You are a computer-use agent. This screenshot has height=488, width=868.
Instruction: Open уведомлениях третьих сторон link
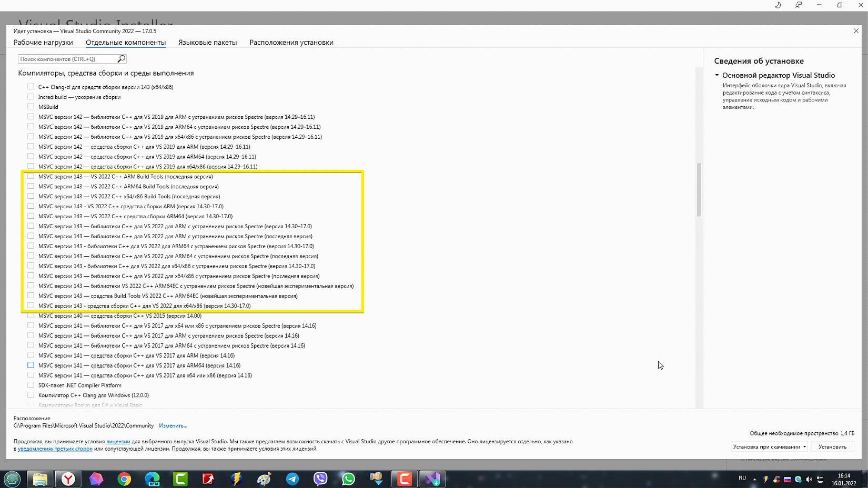click(x=55, y=449)
